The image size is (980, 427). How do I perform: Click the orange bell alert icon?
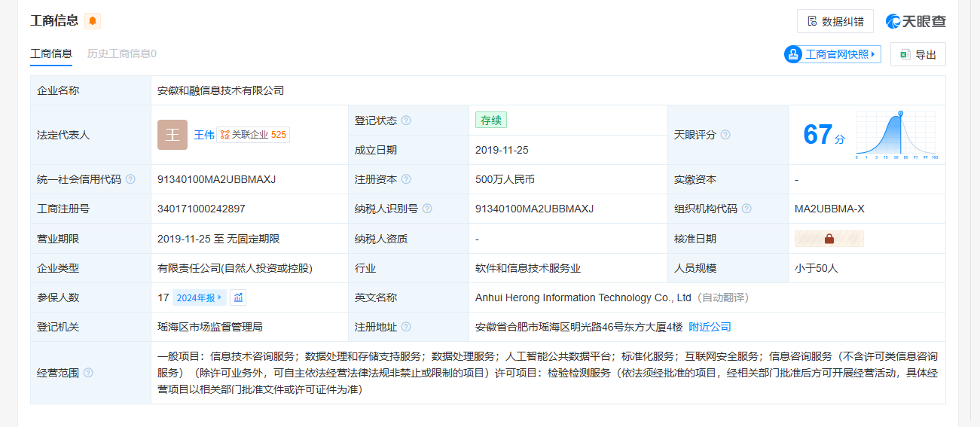click(93, 21)
